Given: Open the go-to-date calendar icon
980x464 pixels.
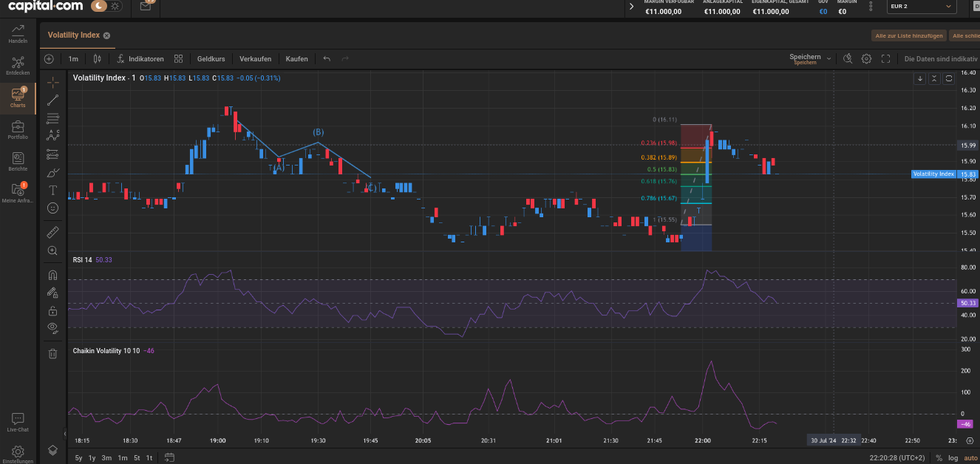Looking at the screenshot, I should 169,457.
